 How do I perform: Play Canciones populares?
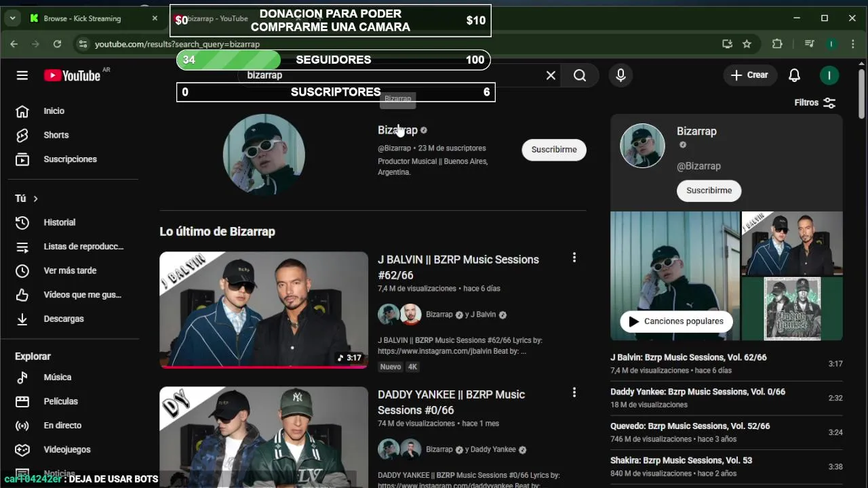click(676, 321)
